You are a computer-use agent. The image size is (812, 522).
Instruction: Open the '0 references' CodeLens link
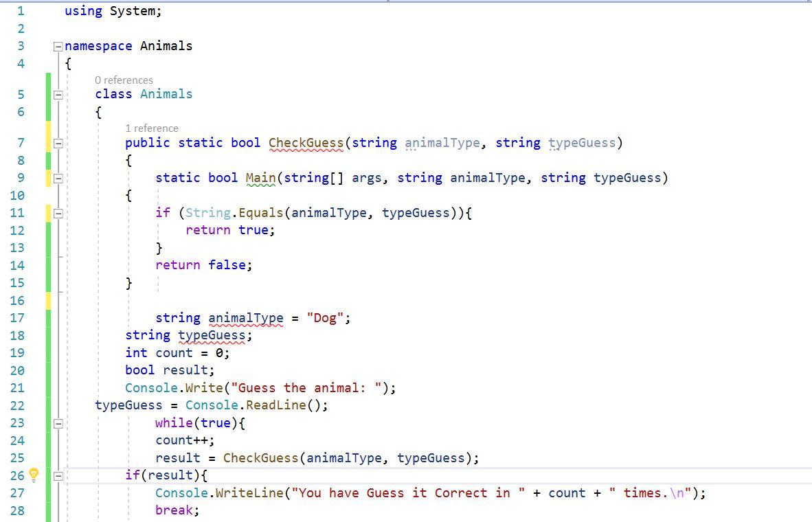(x=124, y=80)
